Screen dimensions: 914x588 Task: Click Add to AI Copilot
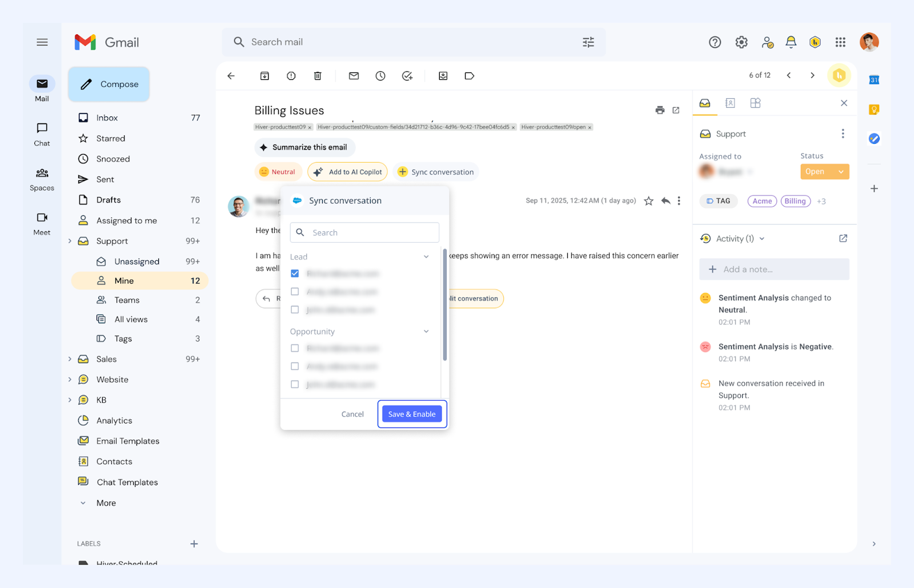347,172
